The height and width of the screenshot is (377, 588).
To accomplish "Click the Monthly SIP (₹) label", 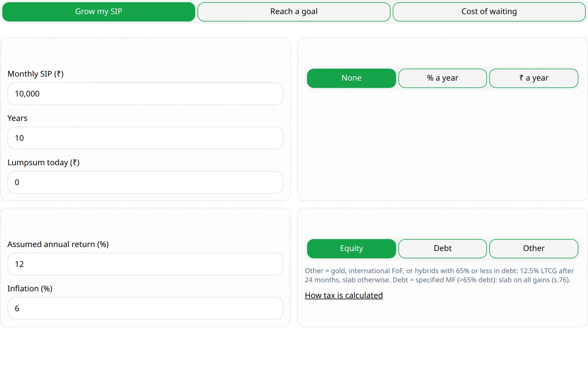I will (x=36, y=74).
